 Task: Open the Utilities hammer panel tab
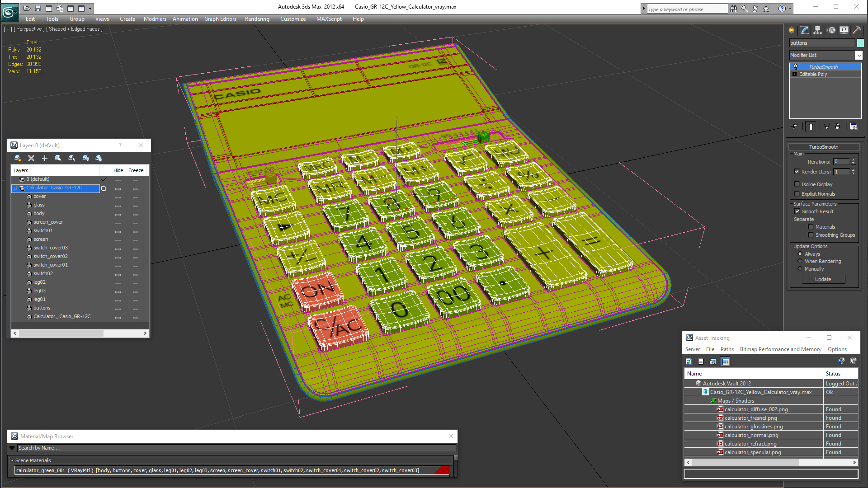(x=857, y=30)
